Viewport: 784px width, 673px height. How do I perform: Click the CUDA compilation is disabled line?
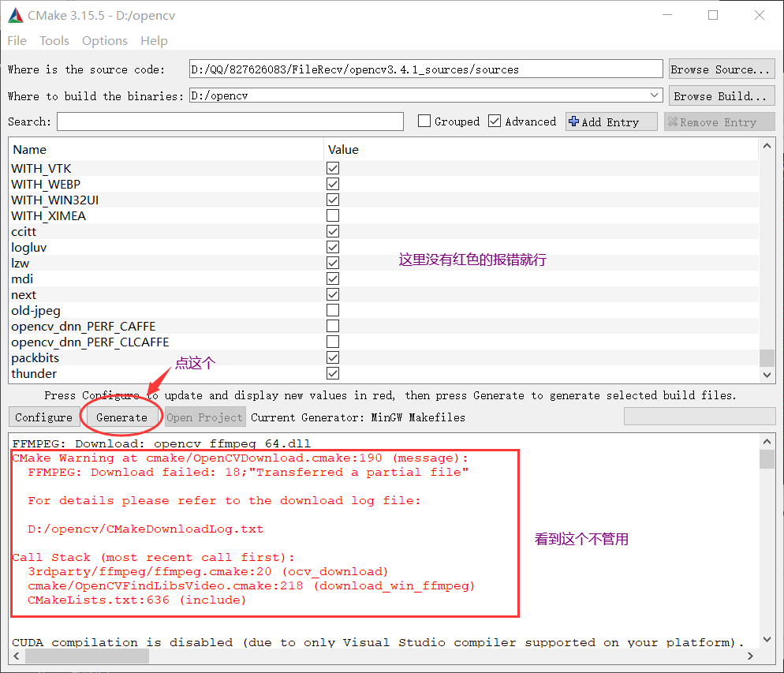[x=378, y=642]
